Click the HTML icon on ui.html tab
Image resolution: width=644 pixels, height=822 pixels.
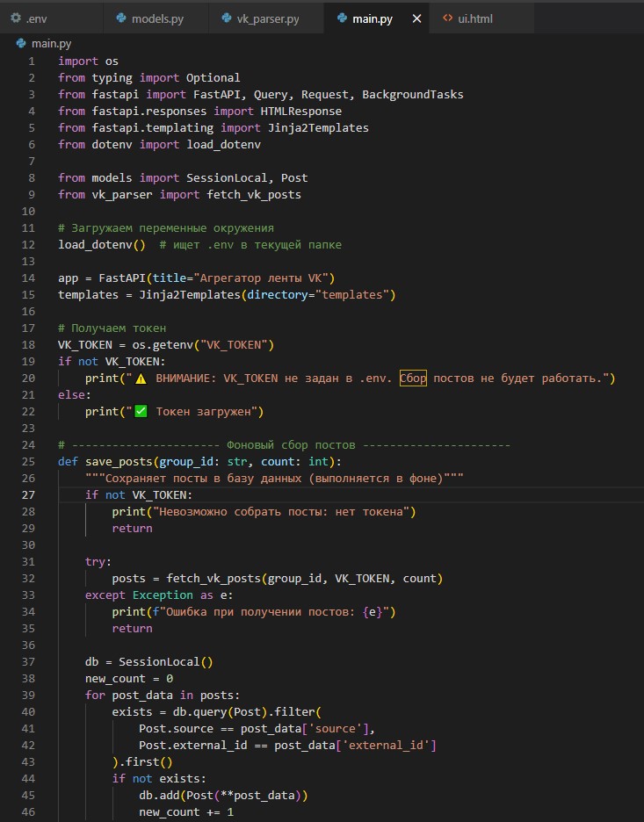click(x=447, y=18)
